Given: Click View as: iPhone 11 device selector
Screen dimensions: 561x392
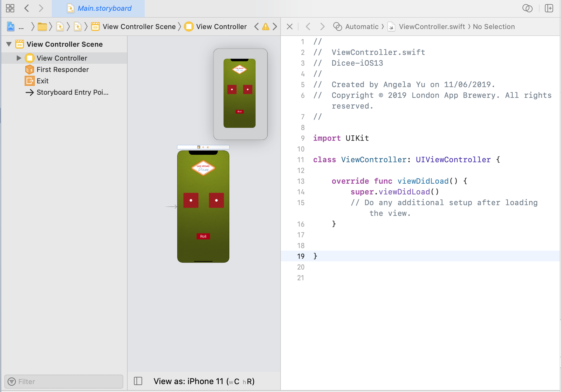Looking at the screenshot, I should pos(204,381).
